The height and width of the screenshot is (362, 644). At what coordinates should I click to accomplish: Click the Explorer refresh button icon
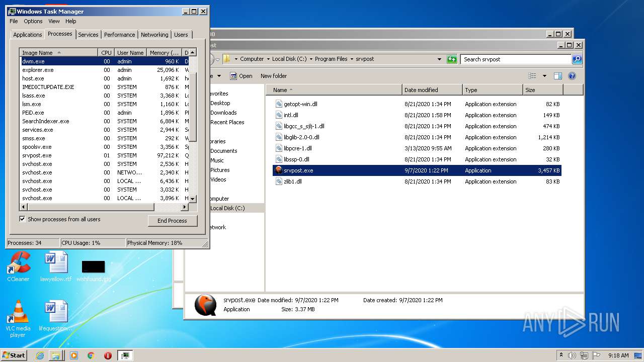point(452,59)
